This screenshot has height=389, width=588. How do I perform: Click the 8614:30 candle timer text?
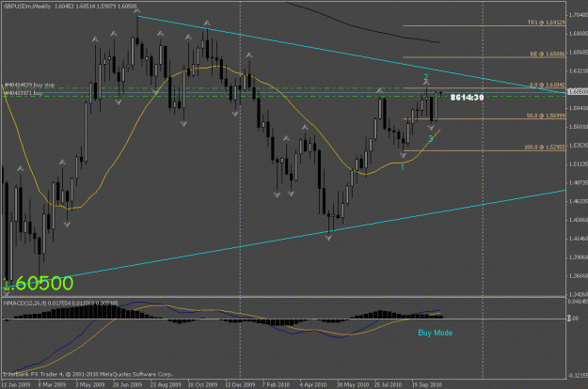[467, 98]
